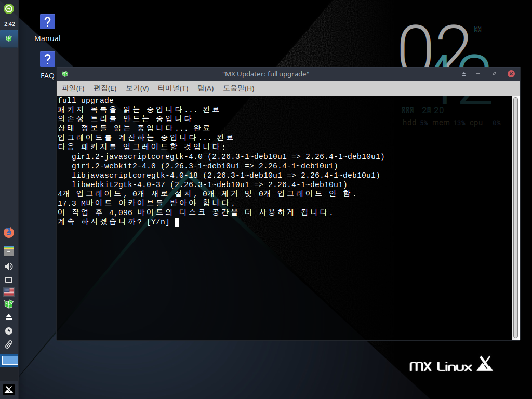Image resolution: width=532 pixels, height=399 pixels.
Task: Click the green logout circle icon at panel top
Action: (9, 9)
